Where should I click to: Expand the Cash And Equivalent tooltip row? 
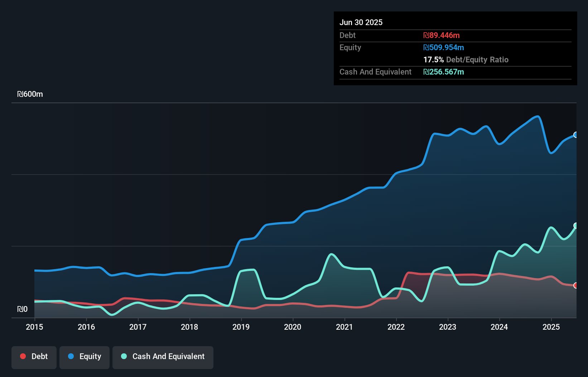tap(375, 72)
